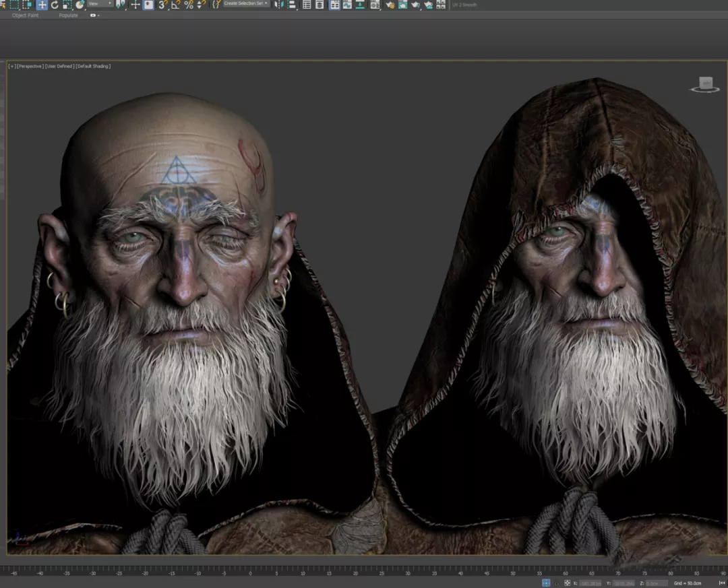This screenshot has height=588, width=728.
Task: Enable Percent Snap toggle
Action: [189, 5]
